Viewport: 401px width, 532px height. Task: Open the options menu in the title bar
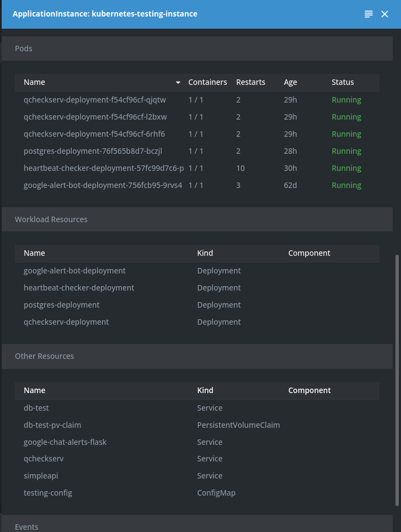point(368,14)
